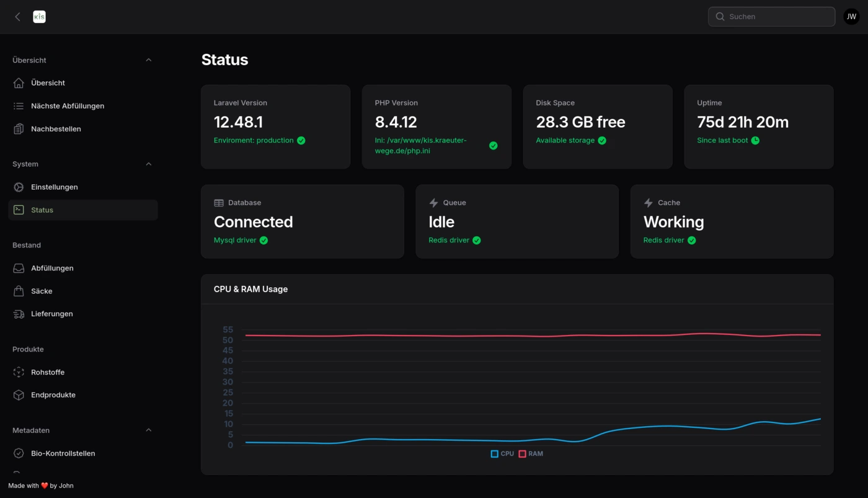Open Nächste Abfüllungen menu item
This screenshot has height=498, width=868.
pyautogui.click(x=68, y=106)
